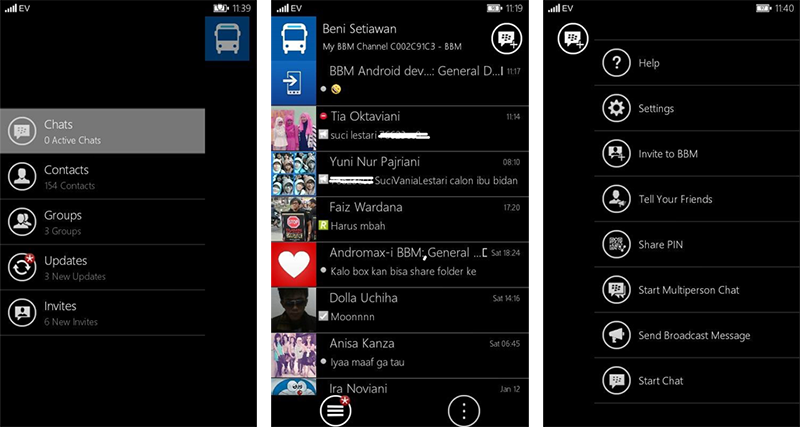Choose Start Multiperson Chat
This screenshot has height=427, width=800.
[x=697, y=290]
